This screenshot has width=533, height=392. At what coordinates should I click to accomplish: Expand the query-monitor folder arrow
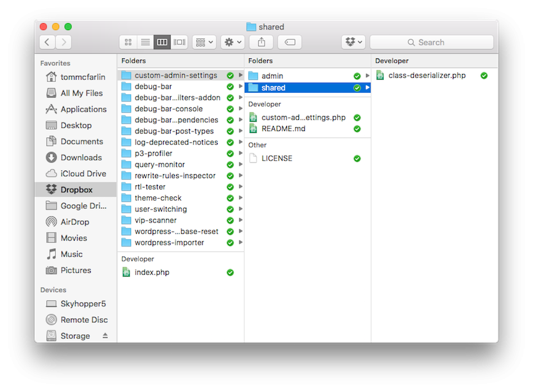click(x=241, y=164)
